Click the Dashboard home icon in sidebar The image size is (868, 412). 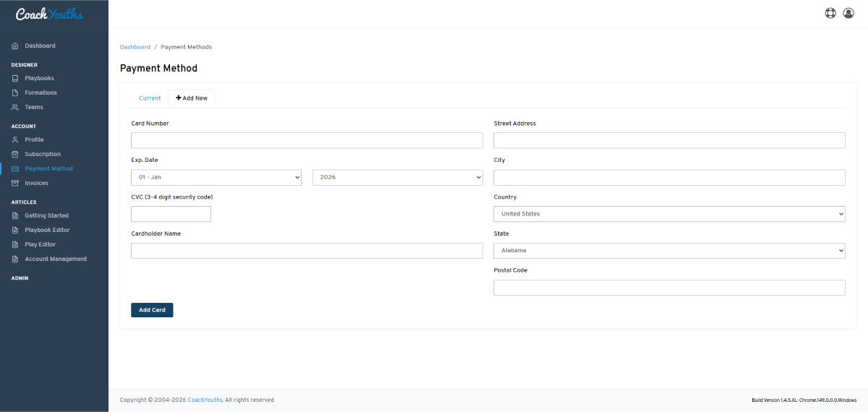coord(15,46)
